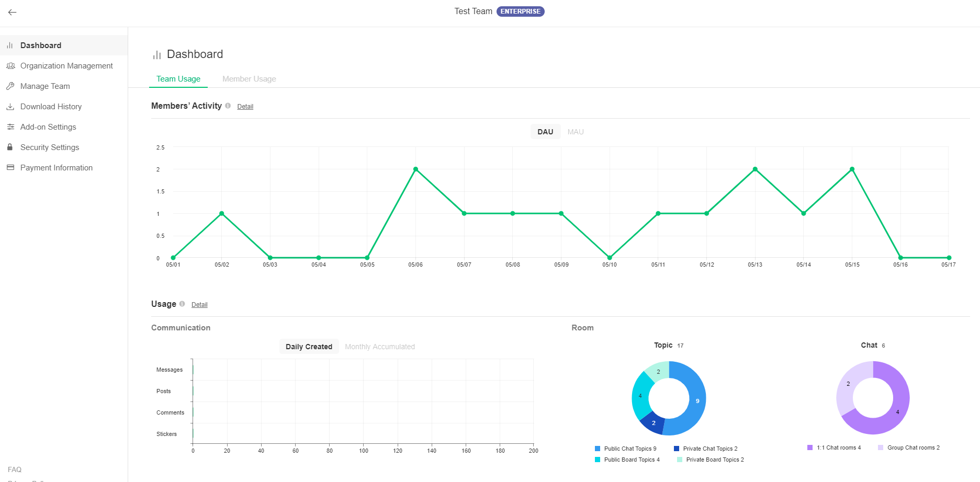Click the Room section heading
This screenshot has width=980, height=482.
coord(582,328)
